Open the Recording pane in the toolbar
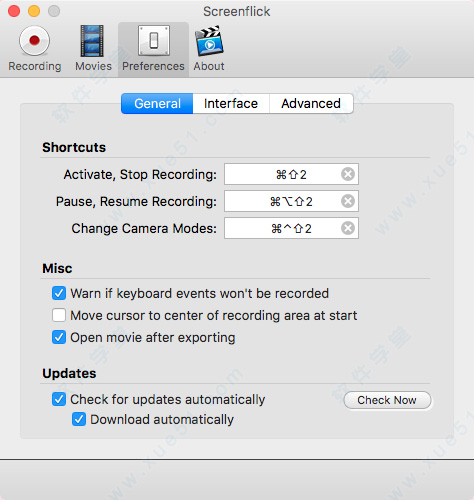Viewport: 474px width, 500px height. click(x=35, y=48)
